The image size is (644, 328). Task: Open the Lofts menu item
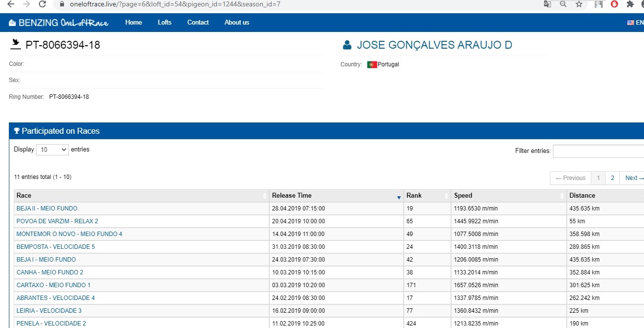point(164,23)
